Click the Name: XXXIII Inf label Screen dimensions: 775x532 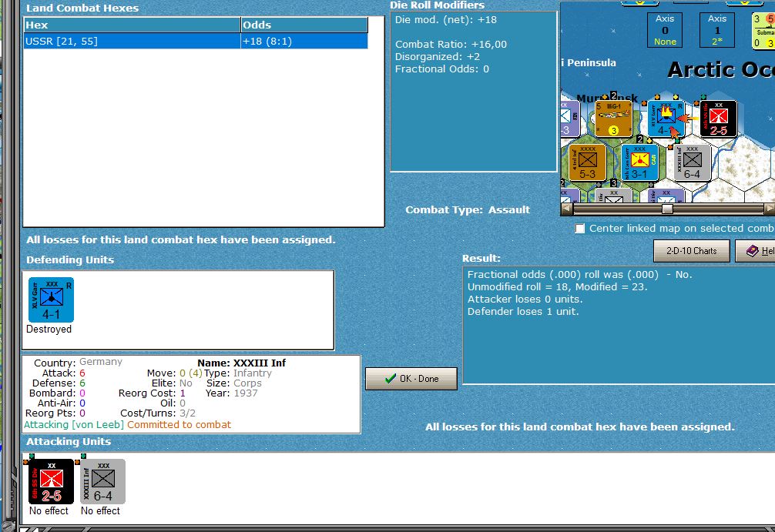click(x=242, y=363)
